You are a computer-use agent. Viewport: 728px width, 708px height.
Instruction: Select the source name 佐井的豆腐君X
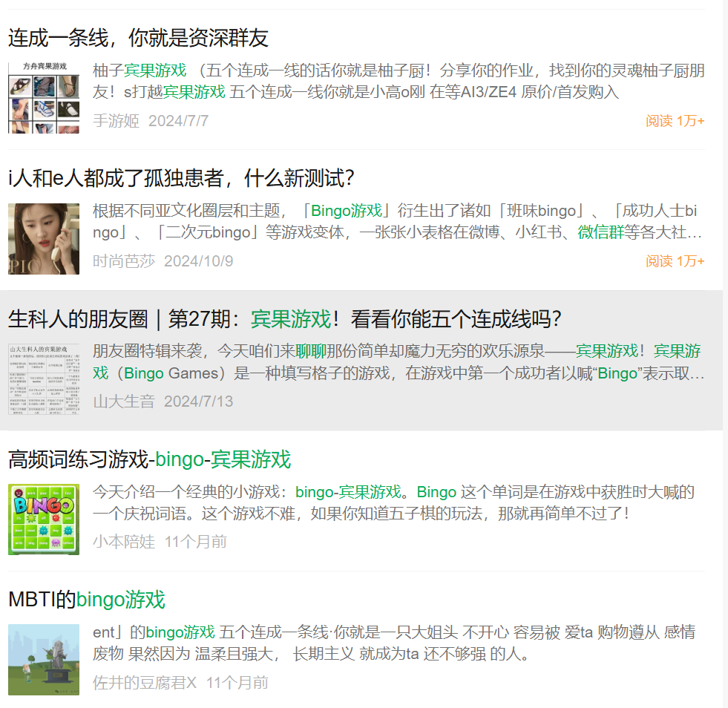(145, 683)
